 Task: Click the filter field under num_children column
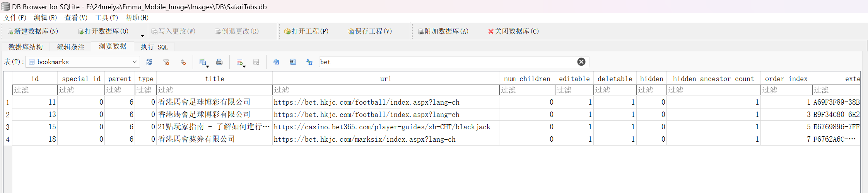coord(527,90)
